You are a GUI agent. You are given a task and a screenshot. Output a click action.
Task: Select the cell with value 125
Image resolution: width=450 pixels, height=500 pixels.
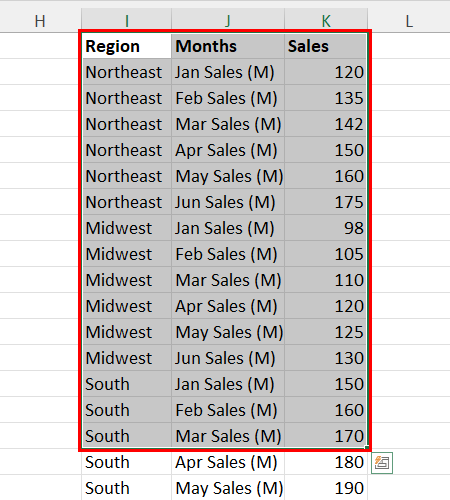(x=326, y=332)
